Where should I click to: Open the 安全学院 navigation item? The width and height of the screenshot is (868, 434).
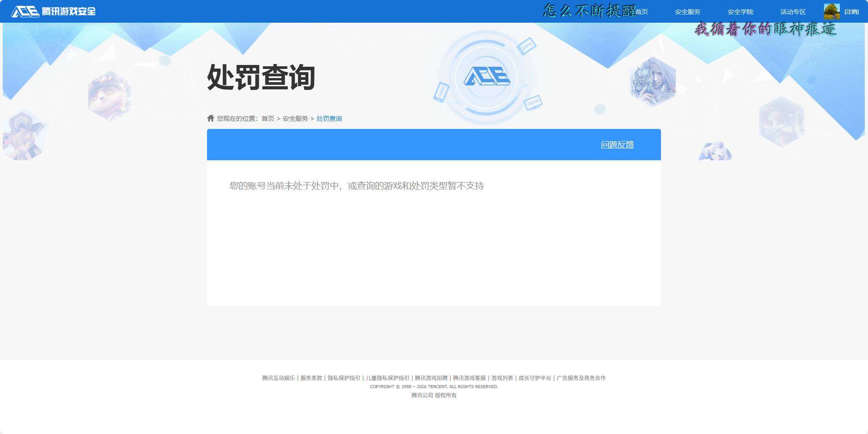(740, 11)
